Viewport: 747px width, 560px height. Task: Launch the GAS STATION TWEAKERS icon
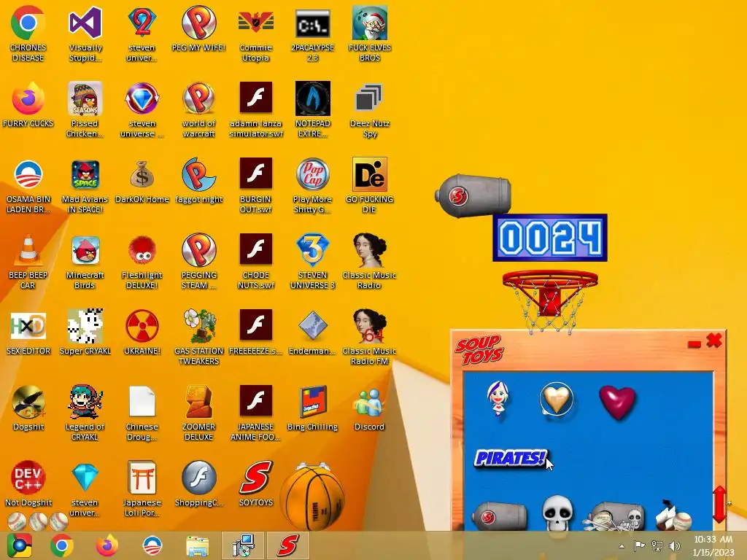point(198,337)
